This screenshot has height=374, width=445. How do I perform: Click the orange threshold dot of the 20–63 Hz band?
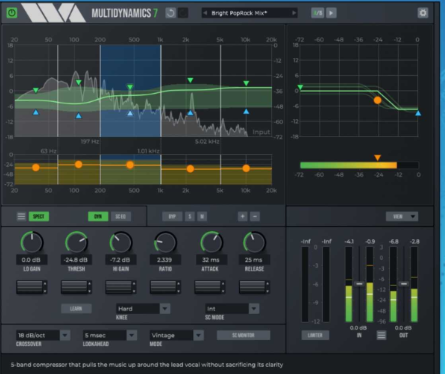pyautogui.click(x=36, y=168)
